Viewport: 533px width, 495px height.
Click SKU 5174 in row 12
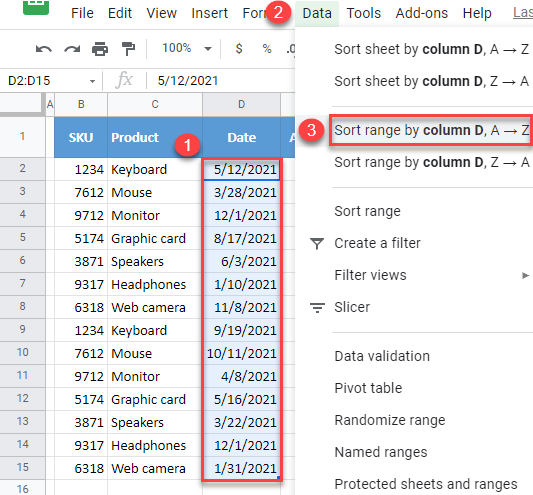click(81, 399)
